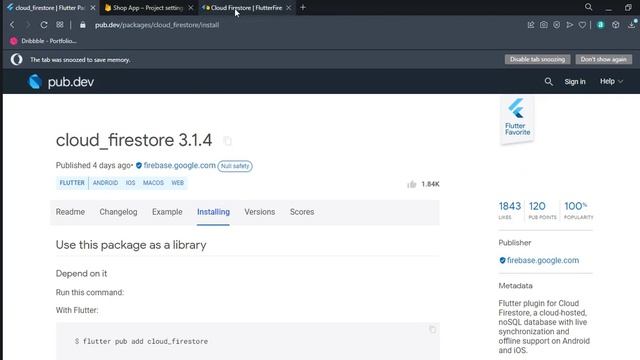
Task: Click Disable tab snoozing button
Action: tap(537, 60)
